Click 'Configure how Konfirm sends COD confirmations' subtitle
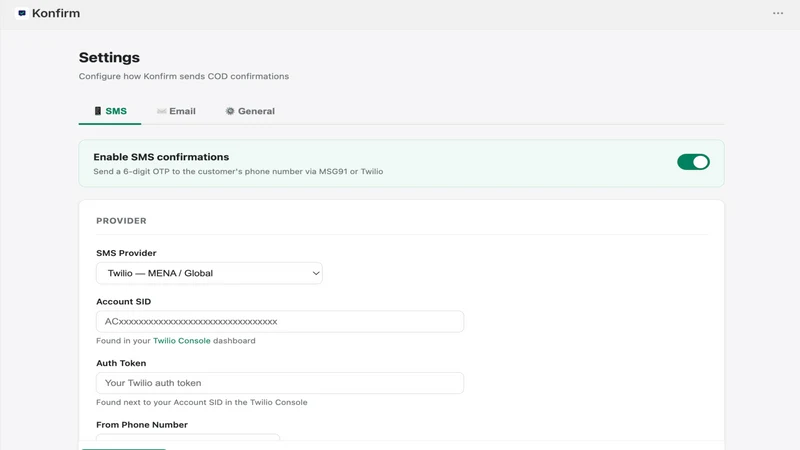The width and height of the screenshot is (800, 450). click(x=184, y=77)
